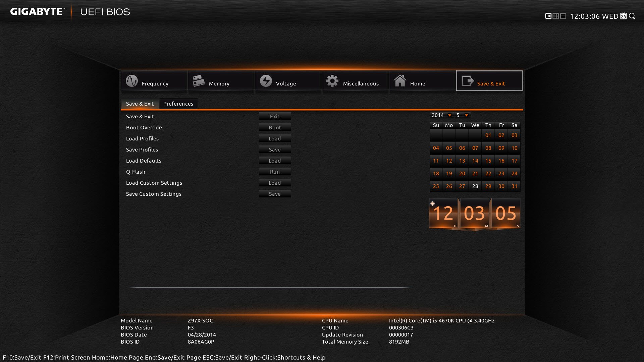Click the Save & Exit door icon
Viewport: 644px width, 362px height.
click(468, 80)
